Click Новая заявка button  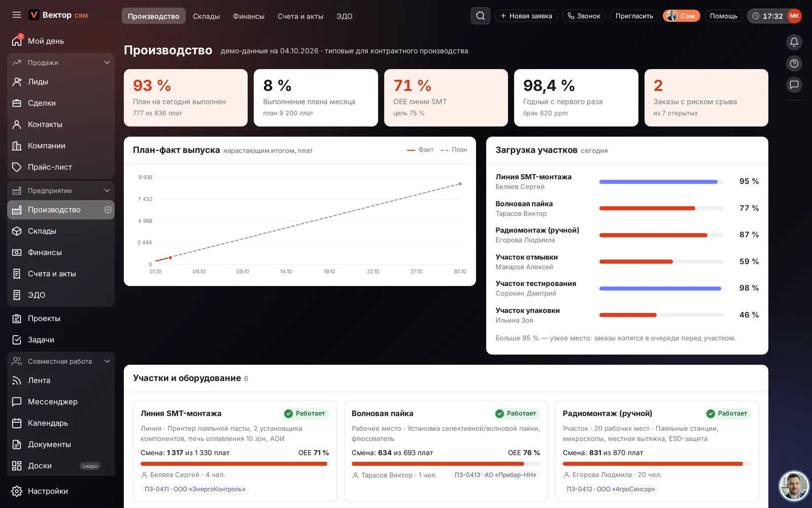click(x=526, y=16)
